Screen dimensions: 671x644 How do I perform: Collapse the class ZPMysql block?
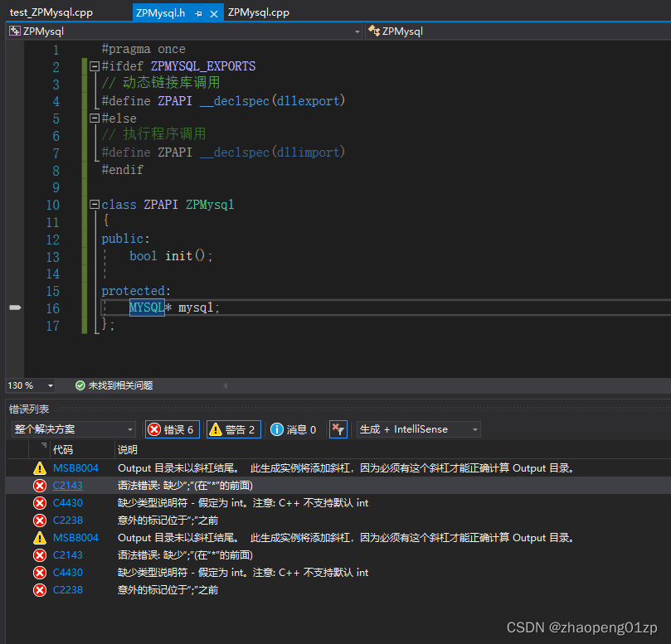[x=95, y=205]
